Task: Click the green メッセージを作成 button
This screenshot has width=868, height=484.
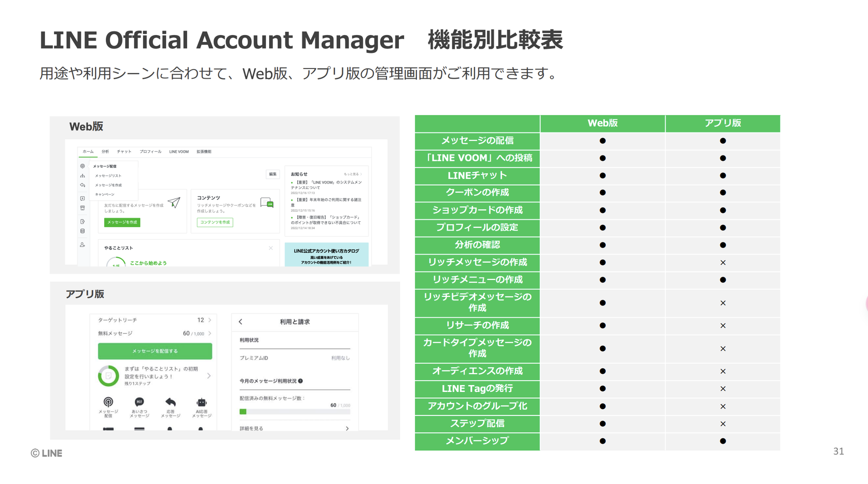Action: pyautogui.click(x=122, y=222)
